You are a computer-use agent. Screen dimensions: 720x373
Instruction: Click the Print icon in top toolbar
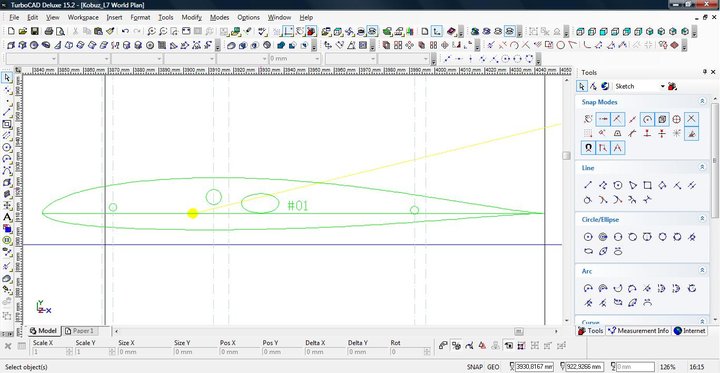coord(49,31)
